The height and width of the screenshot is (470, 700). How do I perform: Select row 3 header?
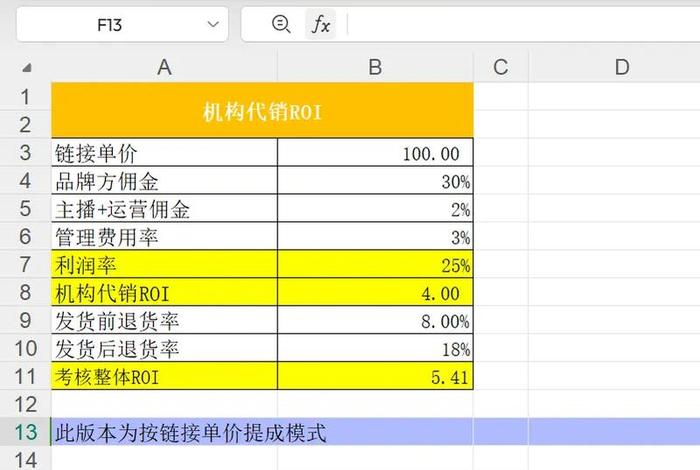tap(25, 153)
